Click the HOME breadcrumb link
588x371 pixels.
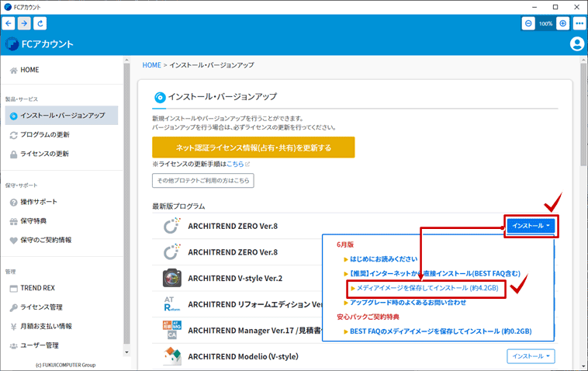point(151,65)
